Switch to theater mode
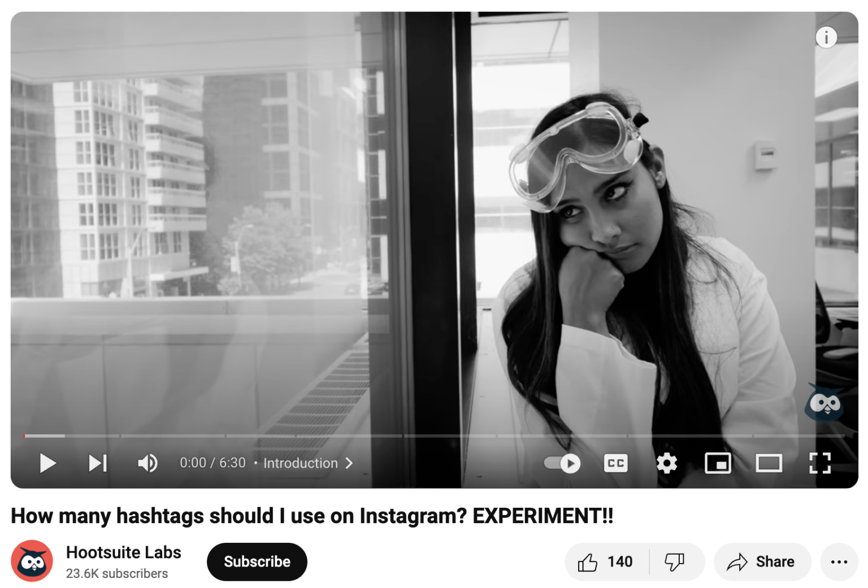The width and height of the screenshot is (868, 588). coord(769,463)
